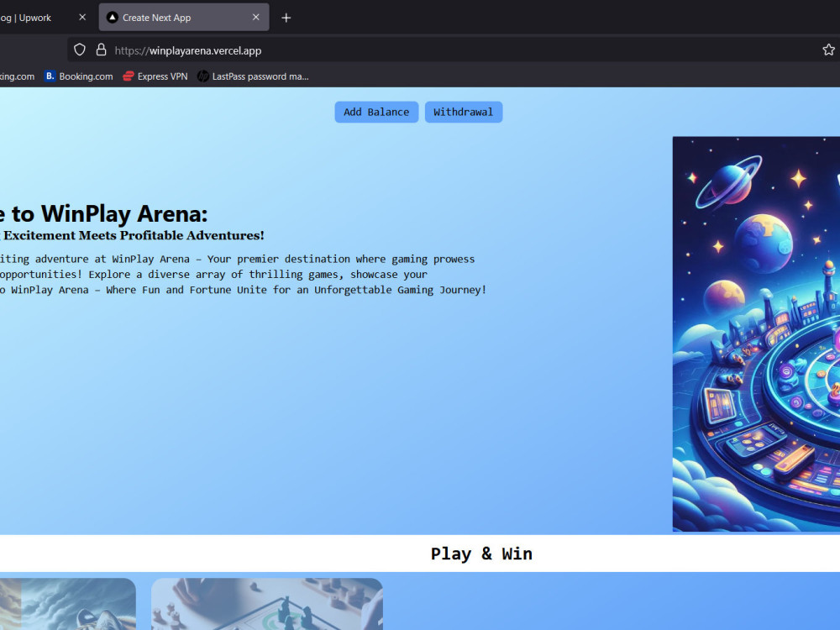This screenshot has height=630, width=840.
Task: Close the Create Next App tab
Action: [256, 17]
